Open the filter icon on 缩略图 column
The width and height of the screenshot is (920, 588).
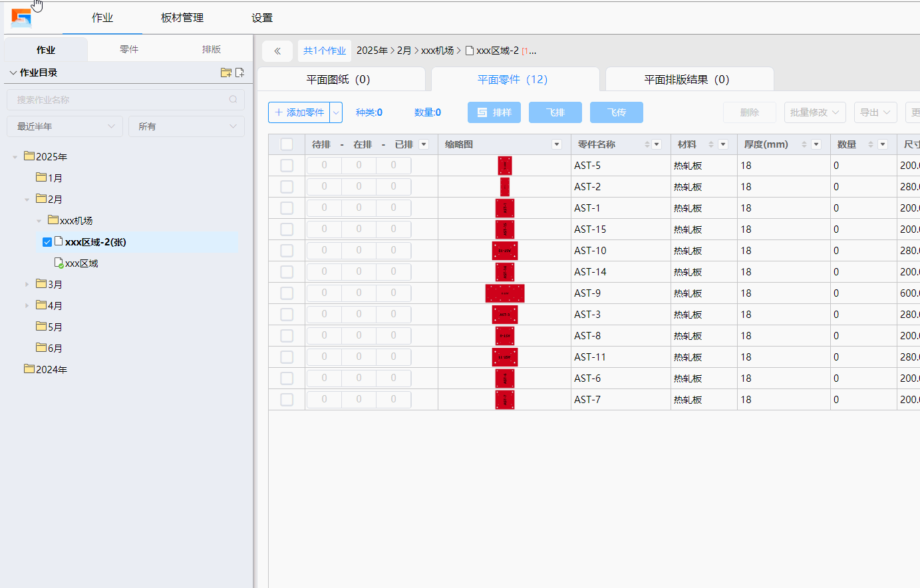[557, 144]
